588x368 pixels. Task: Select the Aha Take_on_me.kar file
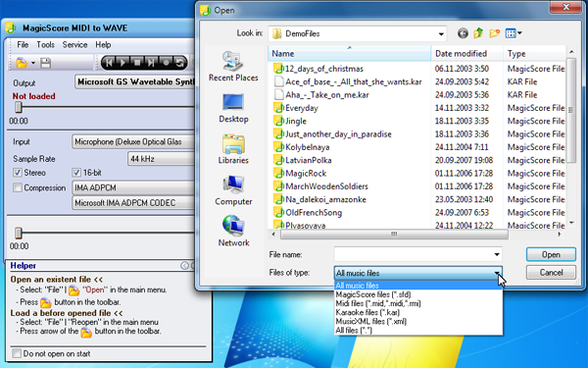point(326,94)
